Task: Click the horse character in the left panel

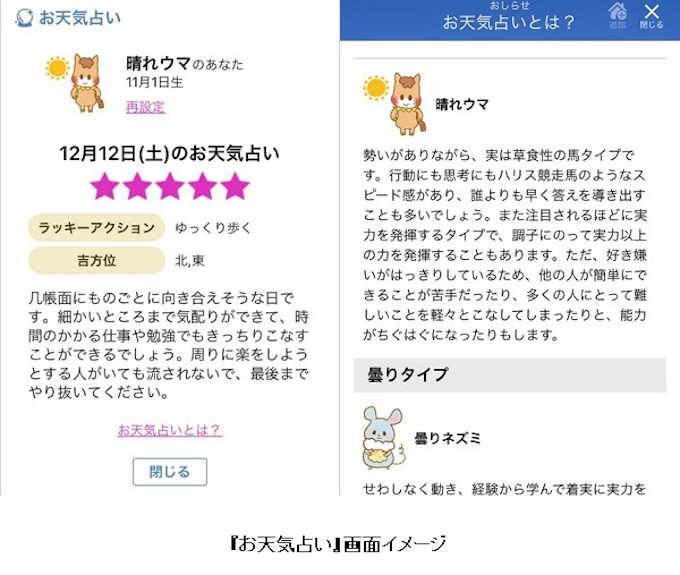Action: click(x=88, y=83)
